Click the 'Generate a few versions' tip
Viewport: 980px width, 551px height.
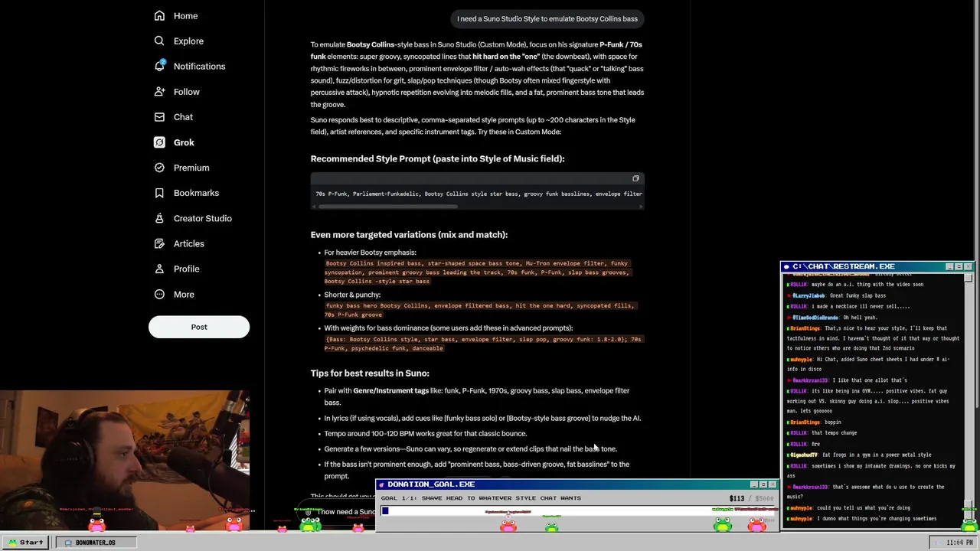470,448
